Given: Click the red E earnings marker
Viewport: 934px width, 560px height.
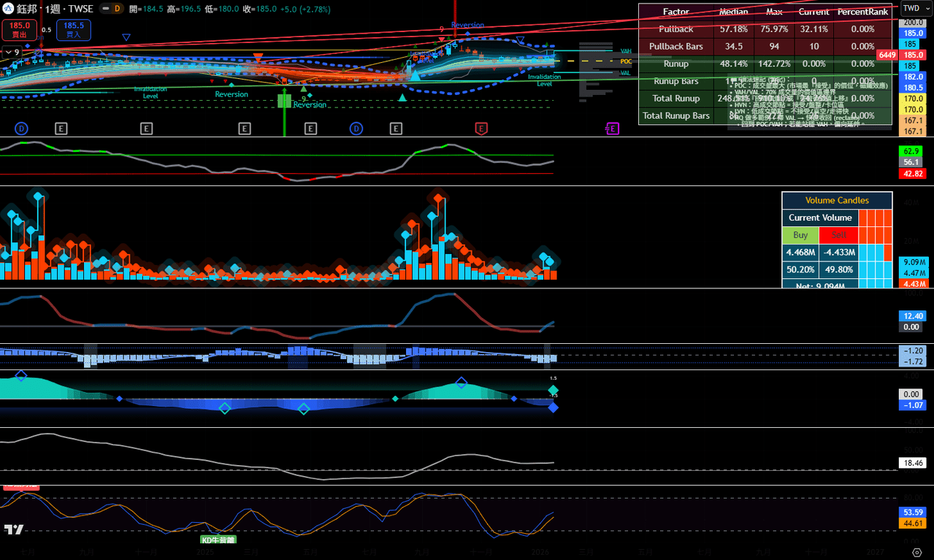Looking at the screenshot, I should (481, 129).
